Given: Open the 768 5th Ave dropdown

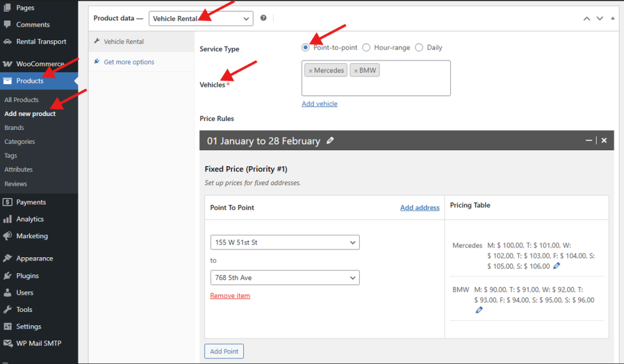Looking at the screenshot, I should coord(285,277).
